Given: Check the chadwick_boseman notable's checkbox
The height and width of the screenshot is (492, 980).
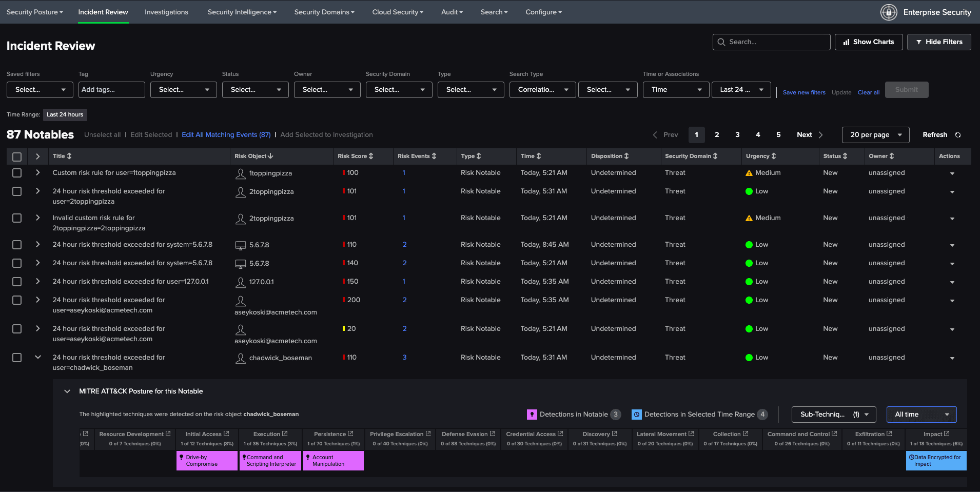Looking at the screenshot, I should (x=17, y=358).
